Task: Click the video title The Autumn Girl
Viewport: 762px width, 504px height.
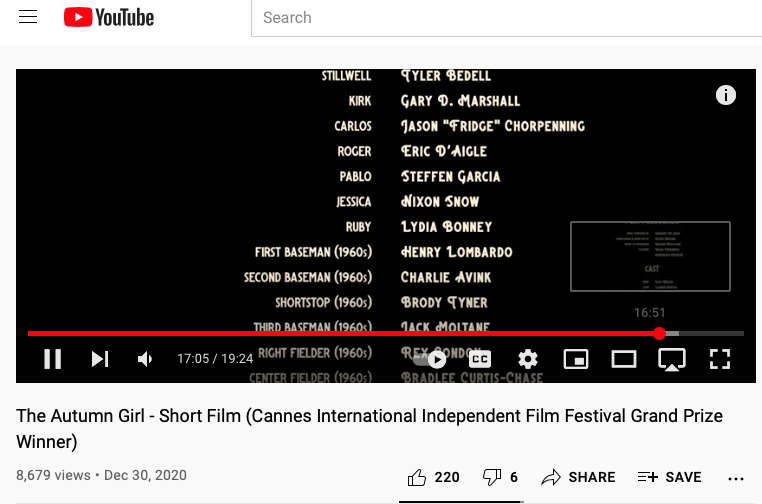Action: (369, 429)
